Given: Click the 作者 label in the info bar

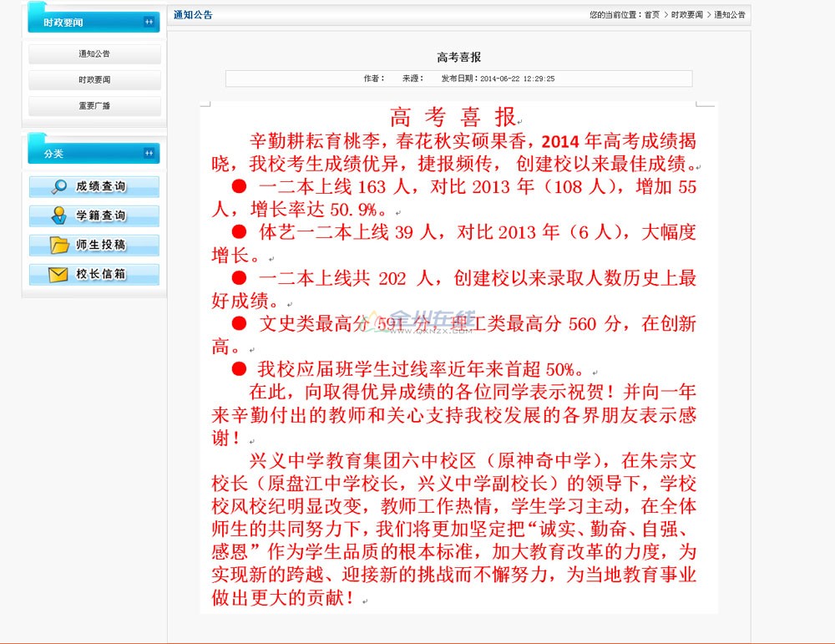Looking at the screenshot, I should pyautogui.click(x=374, y=79).
